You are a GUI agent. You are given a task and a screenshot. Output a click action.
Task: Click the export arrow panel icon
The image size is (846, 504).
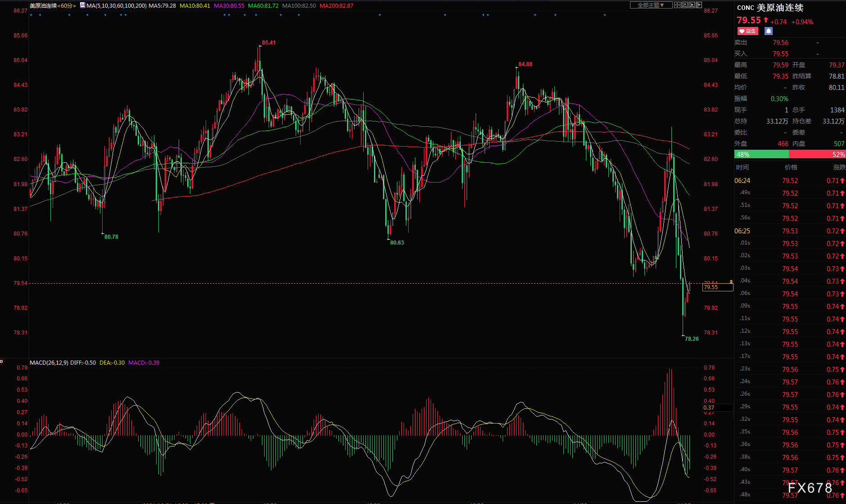click(699, 5)
